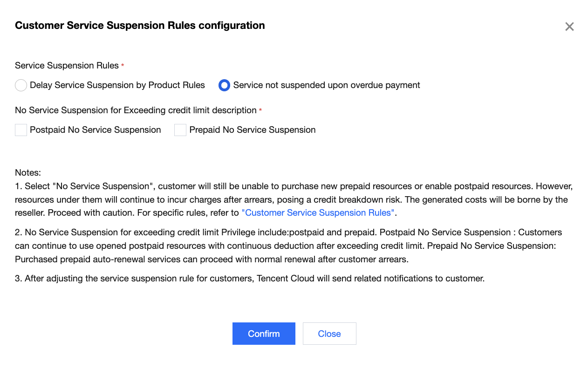Close the dialog with the X icon
The image size is (588, 369).
(569, 27)
